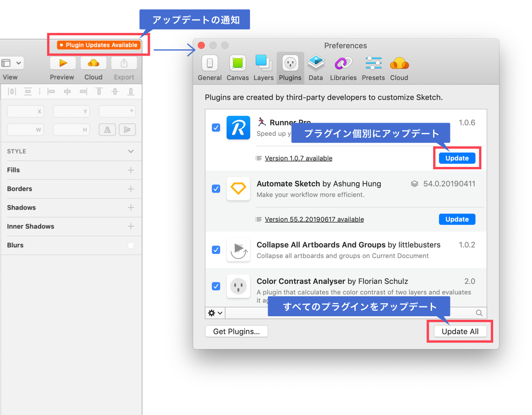Click the align bottom icon
Screen dimensions: 532x415
[x=131, y=92]
